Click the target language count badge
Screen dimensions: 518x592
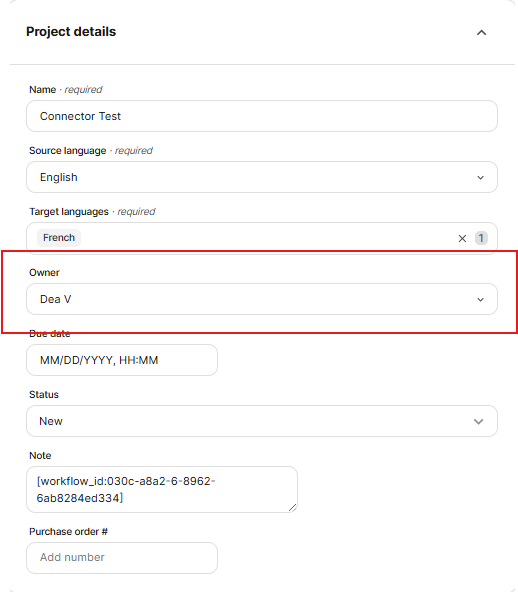(481, 238)
